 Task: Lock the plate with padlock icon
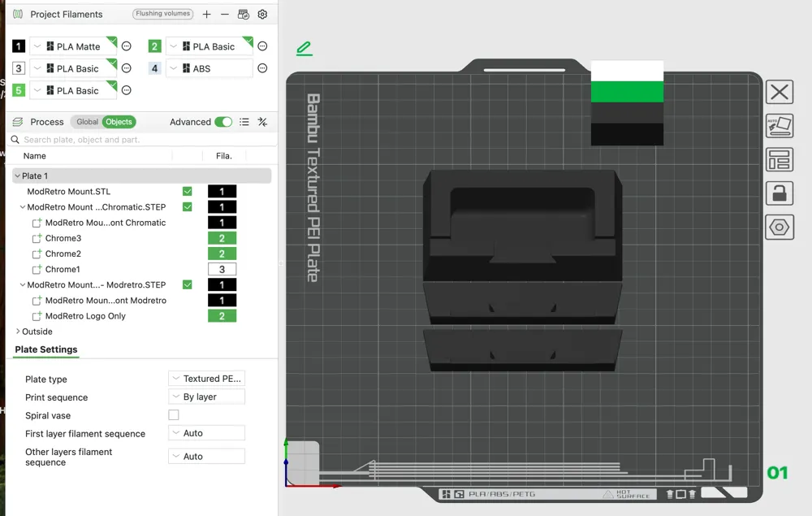tap(780, 193)
